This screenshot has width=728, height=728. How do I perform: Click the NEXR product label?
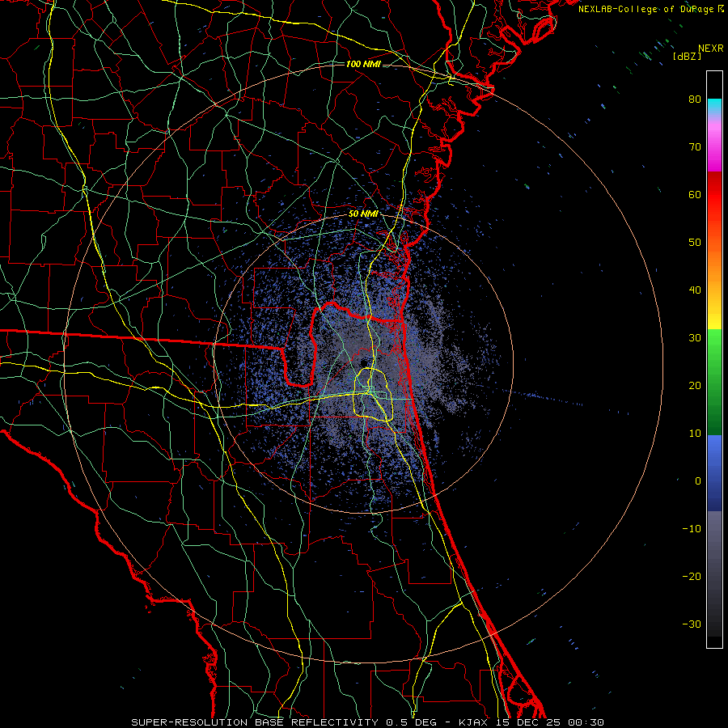[710, 49]
